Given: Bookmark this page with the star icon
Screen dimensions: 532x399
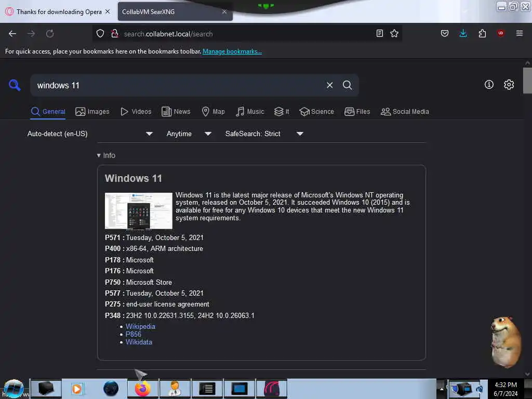Looking at the screenshot, I should pos(394,33).
